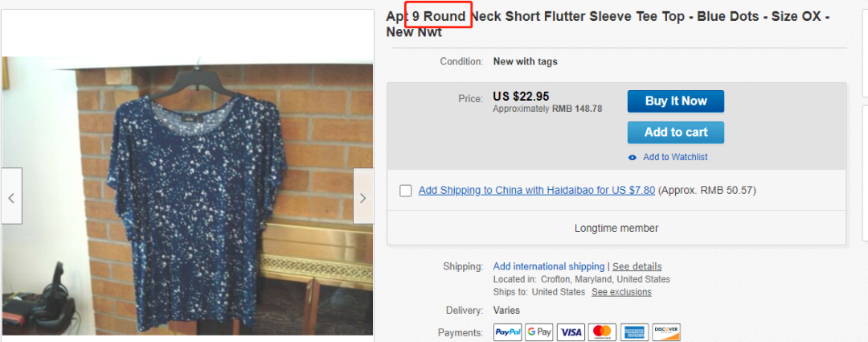Click the Add to Watchlist link
This screenshot has width=868, height=342.
675,158
